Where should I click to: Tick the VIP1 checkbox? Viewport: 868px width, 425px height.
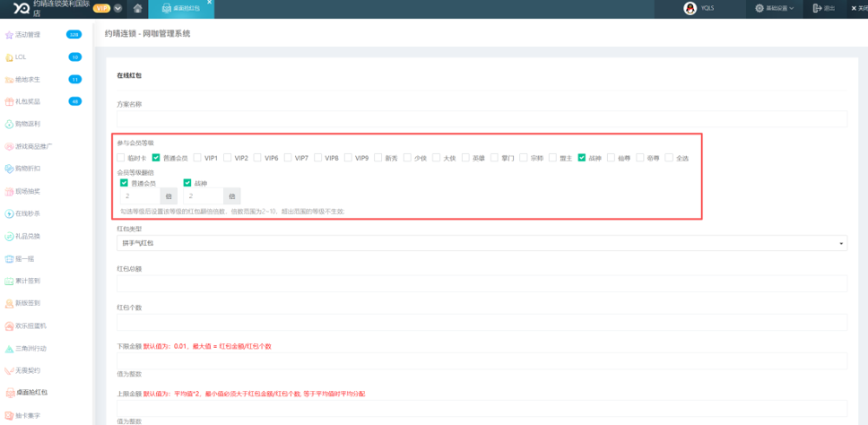tap(197, 158)
